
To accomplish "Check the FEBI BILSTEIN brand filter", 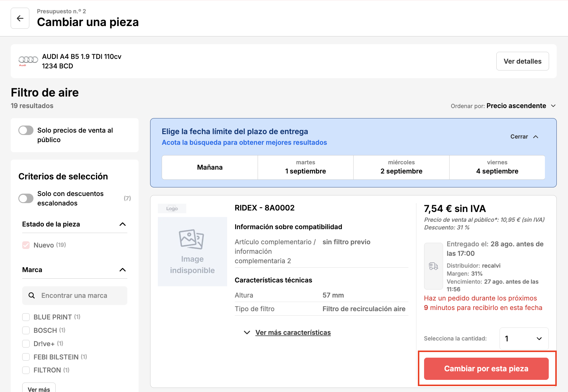I will pos(26,357).
